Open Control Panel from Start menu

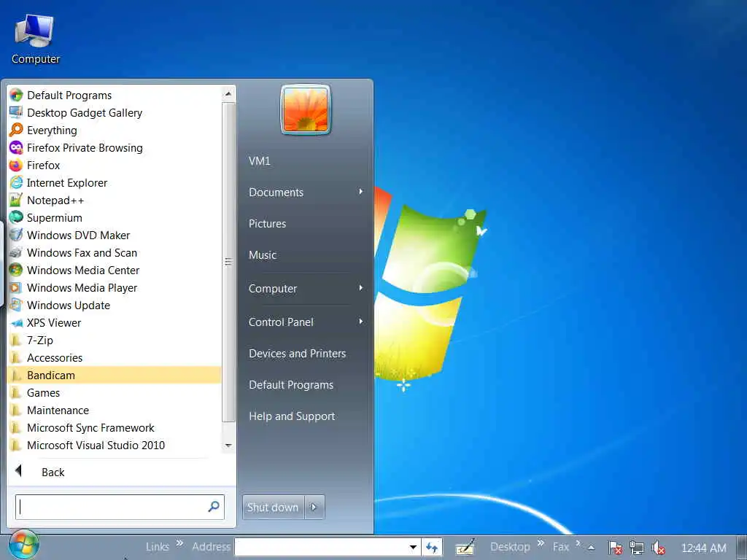click(305, 322)
